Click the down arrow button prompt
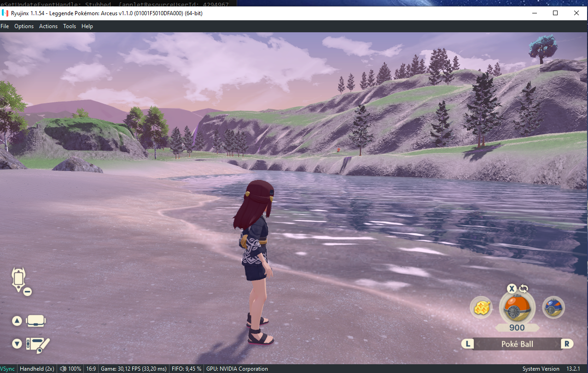The image size is (588, 373). pyautogui.click(x=17, y=343)
